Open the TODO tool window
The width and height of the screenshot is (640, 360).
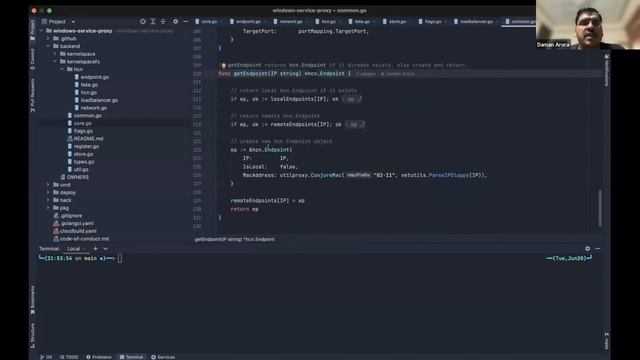[x=69, y=357]
